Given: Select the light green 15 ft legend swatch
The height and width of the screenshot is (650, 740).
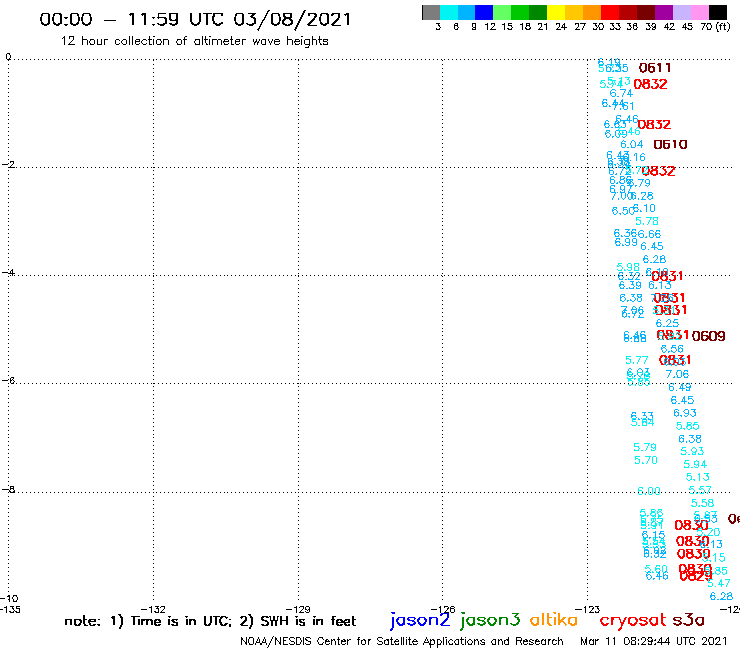Looking at the screenshot, I should [502, 12].
